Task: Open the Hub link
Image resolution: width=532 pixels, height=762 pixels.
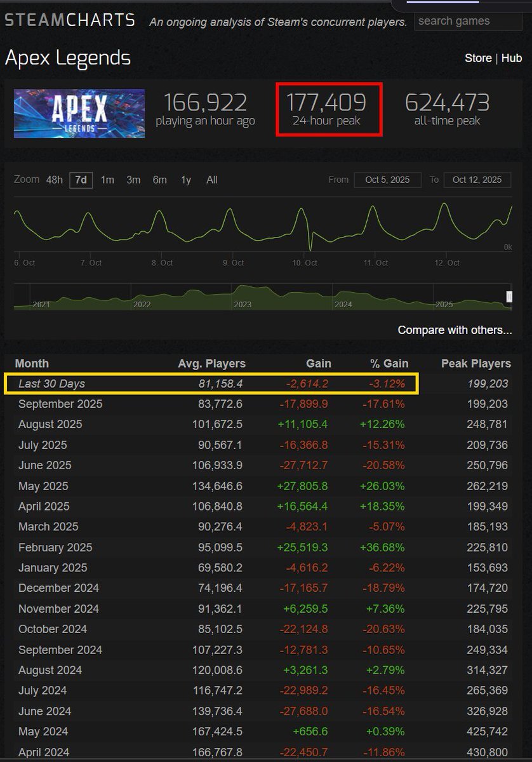Action: click(512, 58)
